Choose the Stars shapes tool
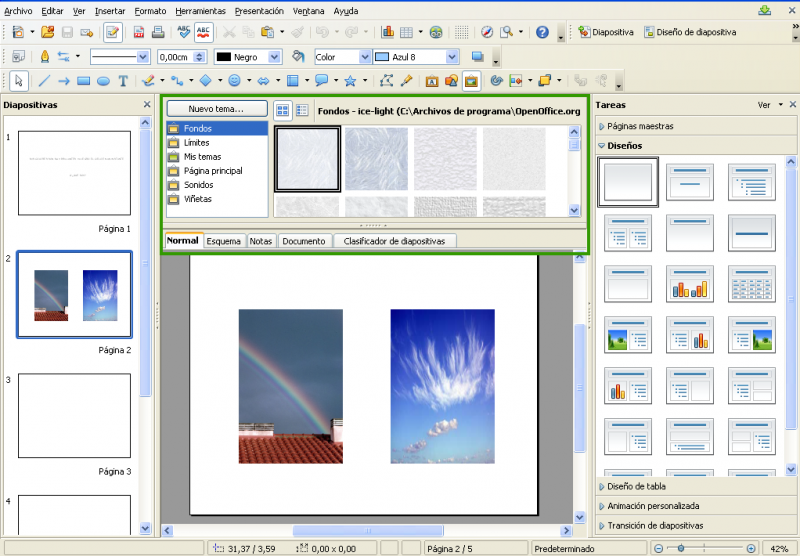The height and width of the screenshot is (556, 800). tap(350, 81)
